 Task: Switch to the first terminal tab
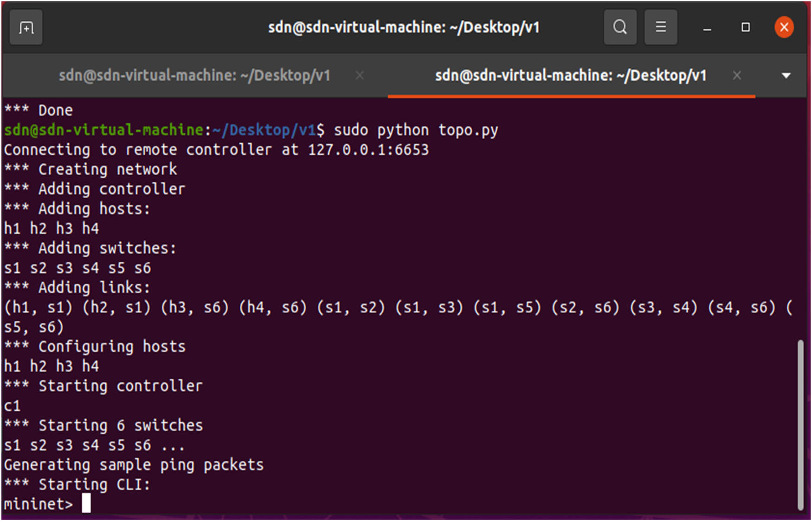point(195,75)
